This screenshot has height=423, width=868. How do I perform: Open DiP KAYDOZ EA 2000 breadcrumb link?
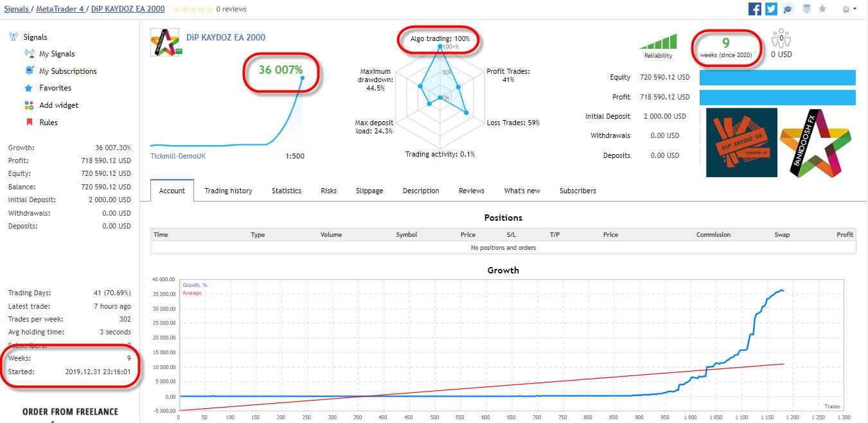pos(129,9)
